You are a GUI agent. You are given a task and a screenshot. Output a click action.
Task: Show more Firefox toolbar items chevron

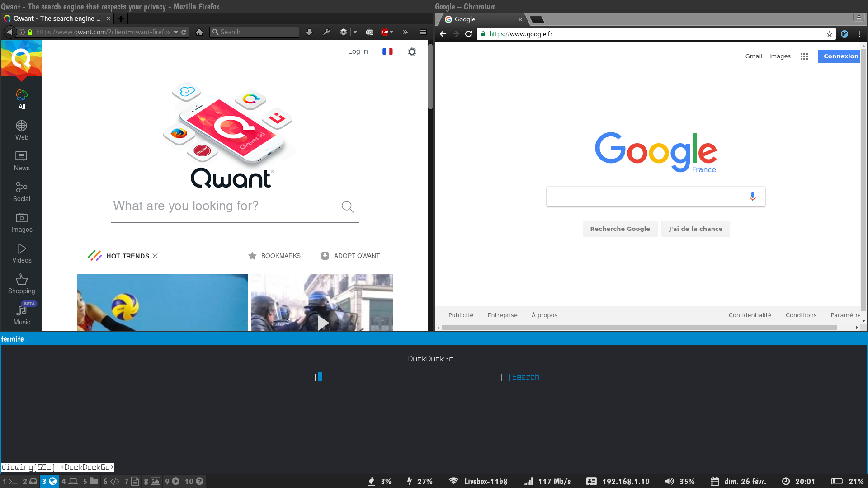point(405,32)
